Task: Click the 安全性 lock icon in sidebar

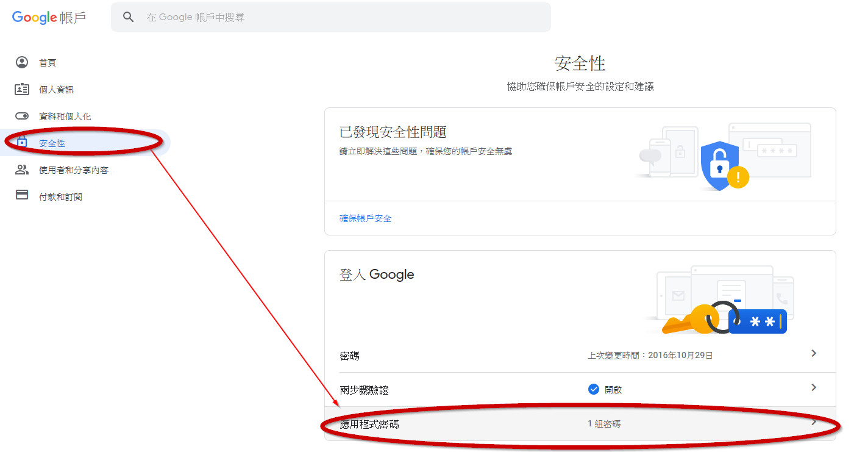Action: [22, 143]
